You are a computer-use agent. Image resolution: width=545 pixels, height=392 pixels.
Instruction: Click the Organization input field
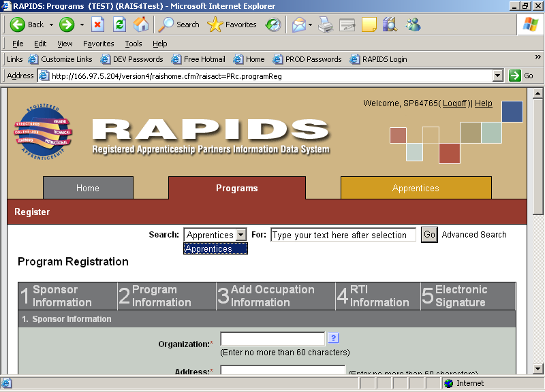[x=272, y=338]
